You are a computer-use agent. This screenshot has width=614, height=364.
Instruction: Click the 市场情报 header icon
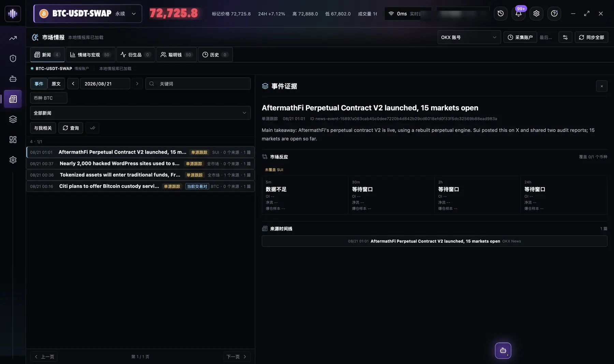35,37
